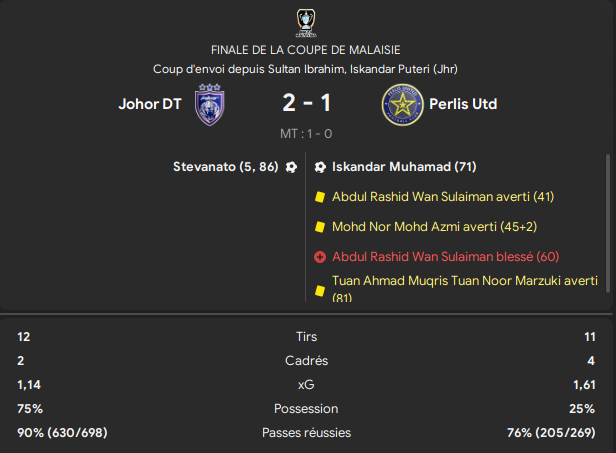Select scorer Iskandar Muhamad (71)
616x453 pixels.
(404, 167)
